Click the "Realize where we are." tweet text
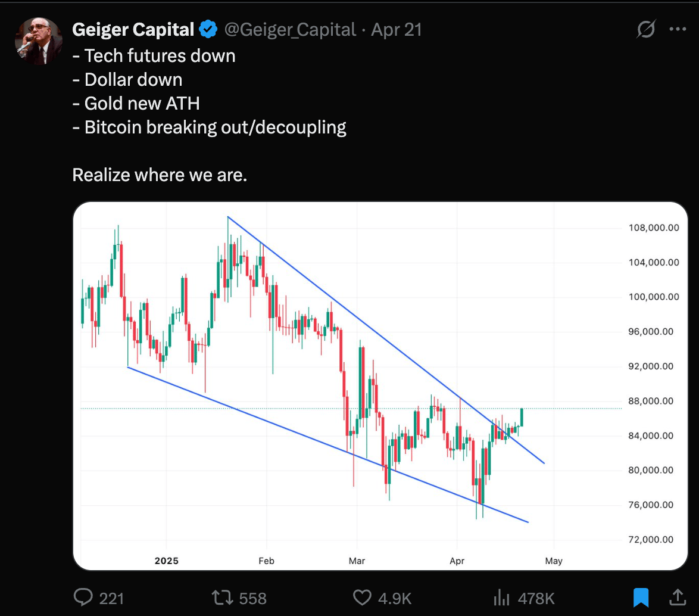 (160, 175)
